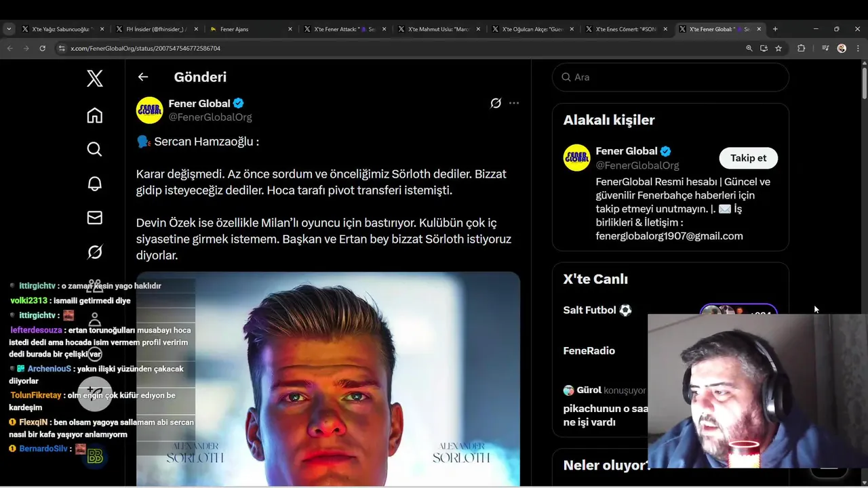Open the Notifications bell icon

pyautogui.click(x=95, y=184)
